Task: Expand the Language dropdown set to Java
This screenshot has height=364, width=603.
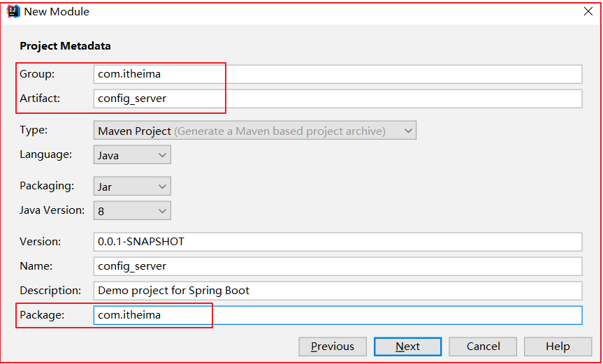Action: 132,155
